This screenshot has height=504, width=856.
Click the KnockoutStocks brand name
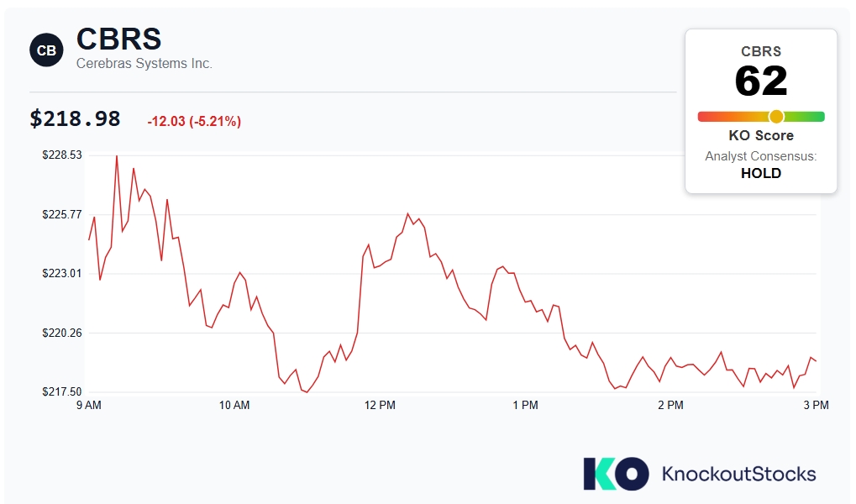coord(738,474)
